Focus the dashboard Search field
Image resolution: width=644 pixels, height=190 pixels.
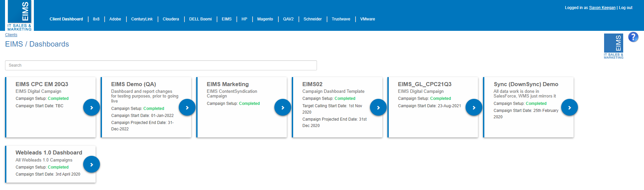pos(161,65)
